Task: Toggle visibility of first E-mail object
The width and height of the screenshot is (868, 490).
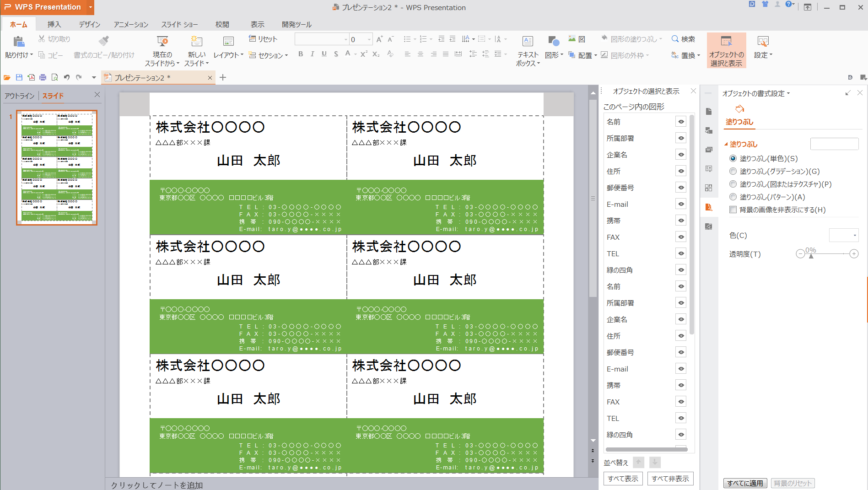Action: (x=681, y=204)
